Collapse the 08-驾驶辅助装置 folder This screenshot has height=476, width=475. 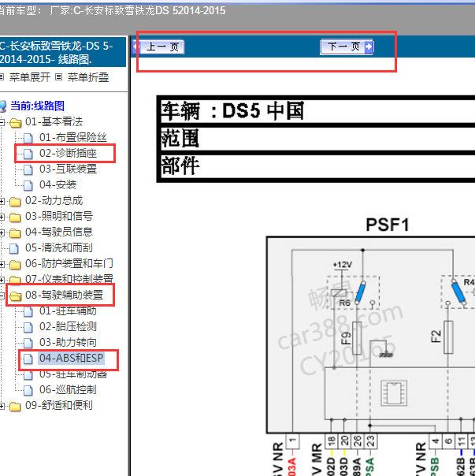pyautogui.click(x=2, y=296)
